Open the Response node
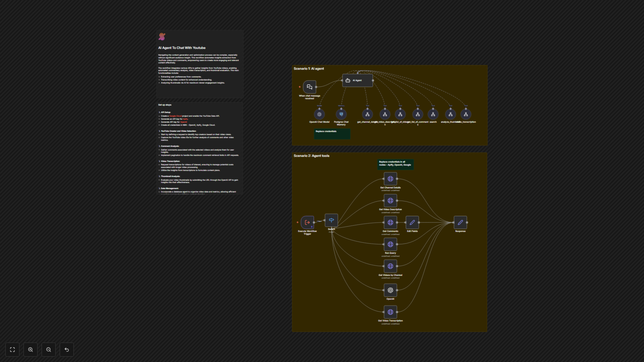The image size is (644, 362). pos(460,222)
